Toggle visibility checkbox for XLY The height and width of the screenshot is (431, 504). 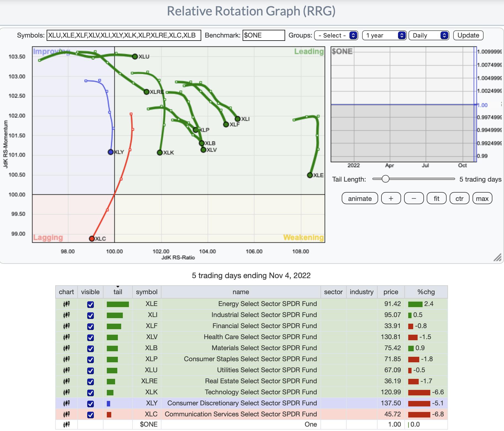[x=90, y=404]
